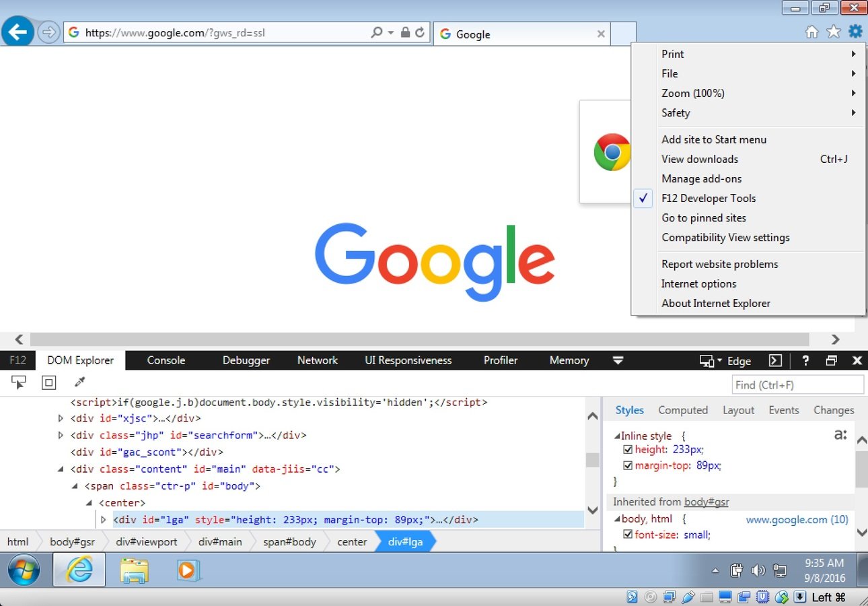This screenshot has width=868, height=606.
Task: Switch to the Console tab
Action: 166,360
